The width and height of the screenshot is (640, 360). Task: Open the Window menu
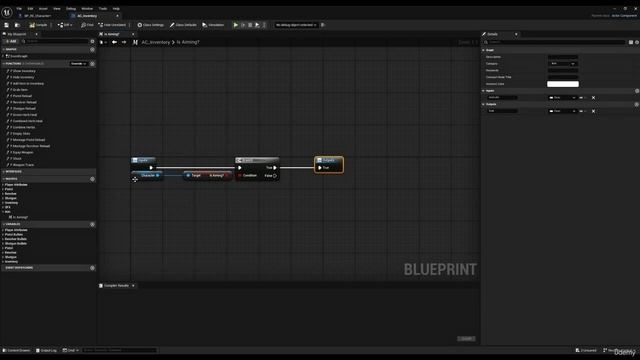tap(87, 9)
